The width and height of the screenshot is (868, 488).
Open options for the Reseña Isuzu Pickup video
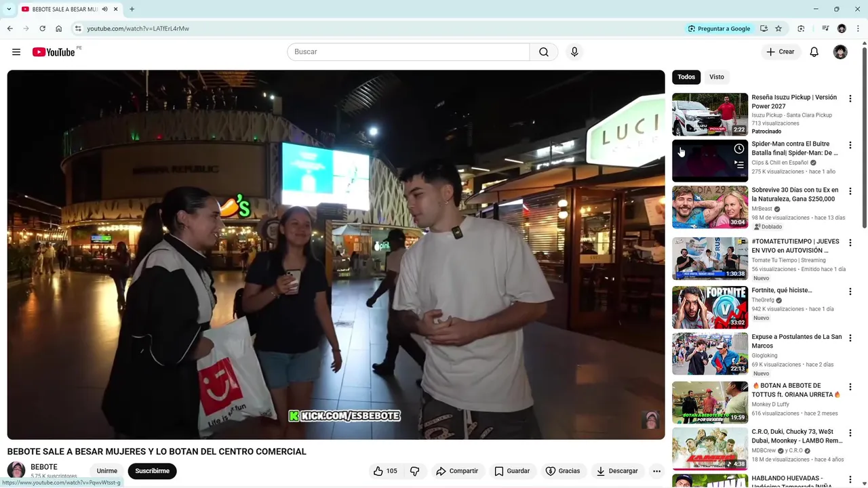click(850, 99)
